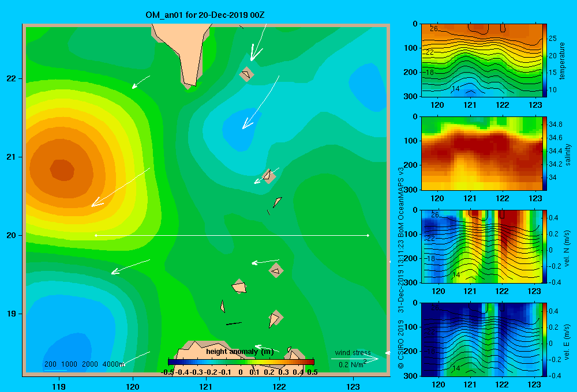The height and width of the screenshot is (392, 577).
Task: Click the large wind arrow over the orange eddy
Action: coord(121,187)
